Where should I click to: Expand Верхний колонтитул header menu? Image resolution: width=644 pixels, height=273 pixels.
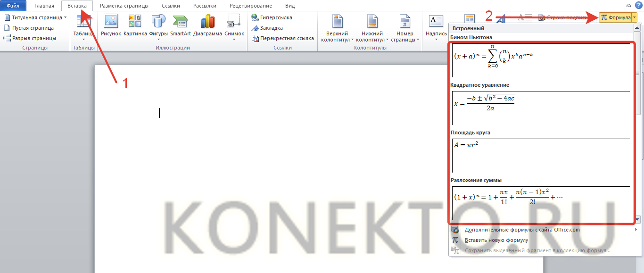[x=337, y=36]
